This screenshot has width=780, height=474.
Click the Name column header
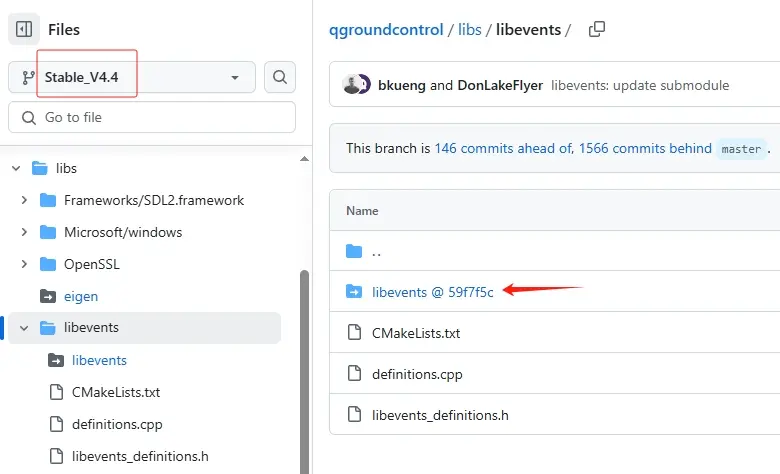pos(362,211)
